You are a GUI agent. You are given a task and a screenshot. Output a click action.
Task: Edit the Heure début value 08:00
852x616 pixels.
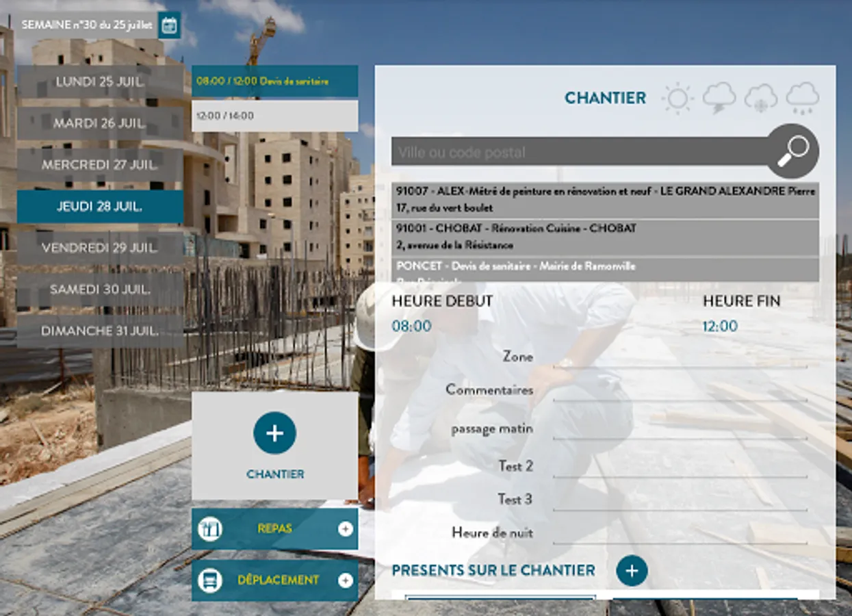tap(411, 326)
